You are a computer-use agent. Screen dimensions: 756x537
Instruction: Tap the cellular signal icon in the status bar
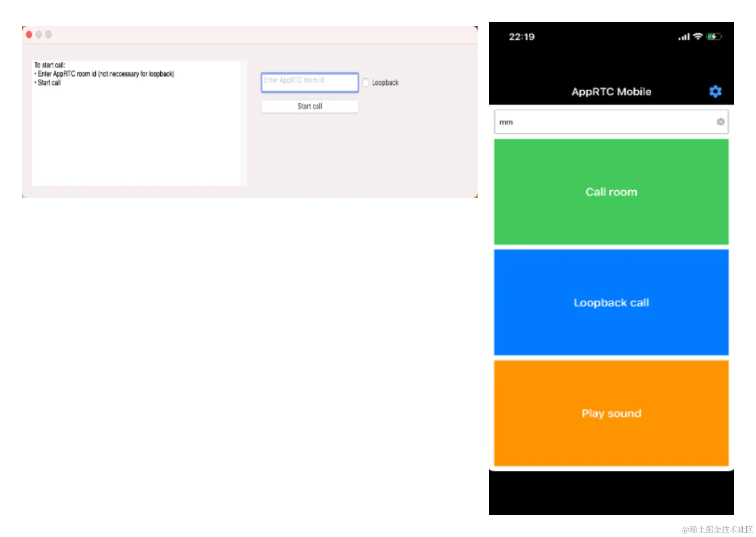click(x=684, y=37)
